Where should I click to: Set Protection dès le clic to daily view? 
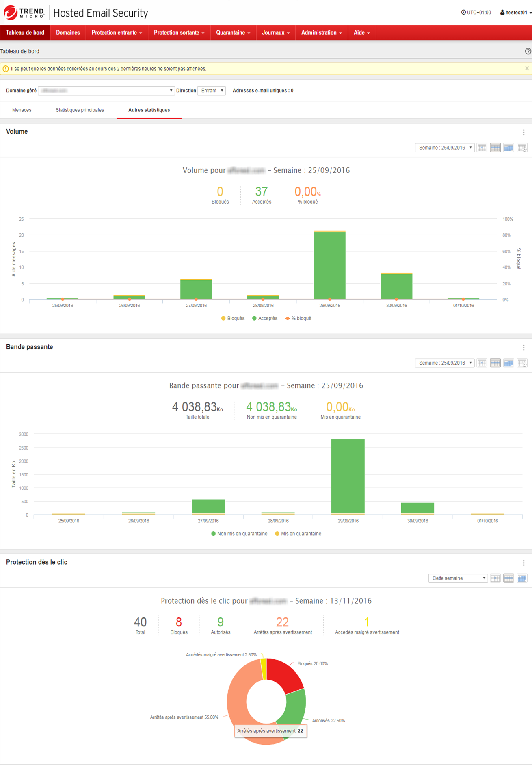point(495,578)
